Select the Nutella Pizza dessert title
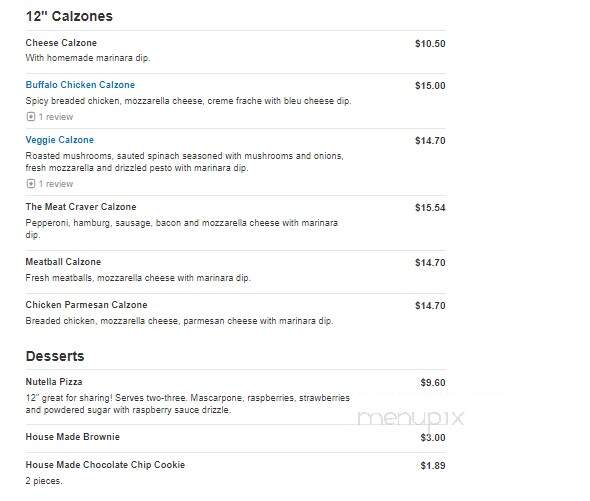This screenshot has height=501, width=590. (54, 382)
